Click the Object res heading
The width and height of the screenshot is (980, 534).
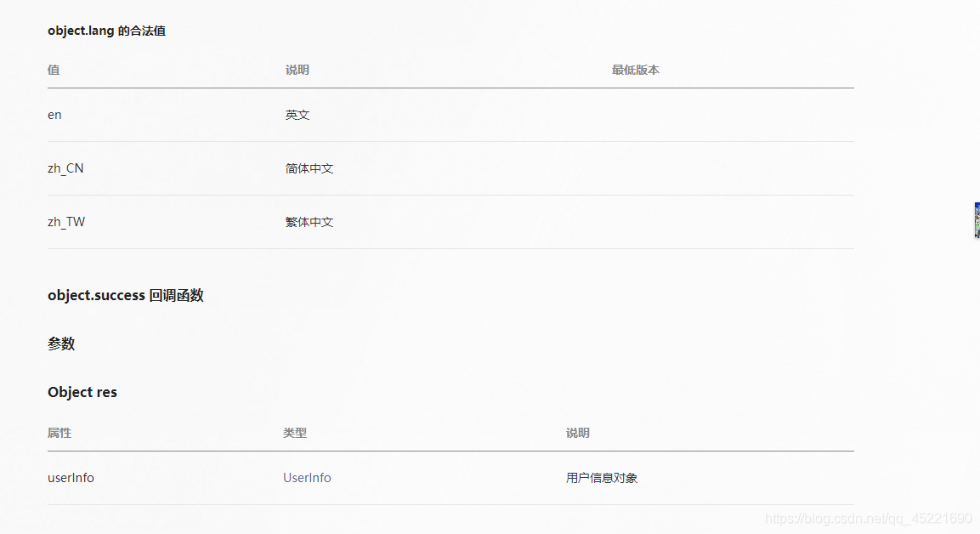click(82, 392)
